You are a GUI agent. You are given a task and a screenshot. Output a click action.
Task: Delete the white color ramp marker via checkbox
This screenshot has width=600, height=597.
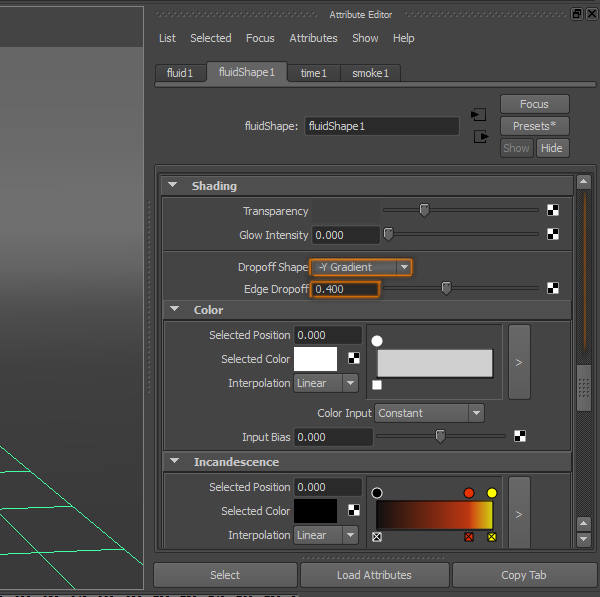[x=377, y=385]
